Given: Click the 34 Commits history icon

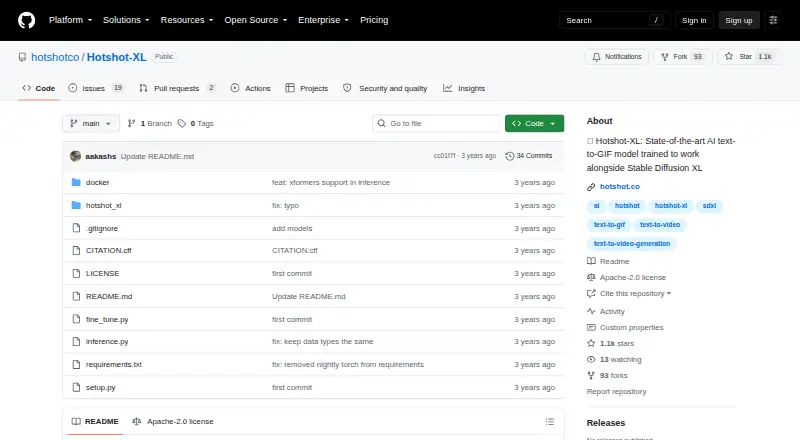Looking at the screenshot, I should [x=509, y=156].
